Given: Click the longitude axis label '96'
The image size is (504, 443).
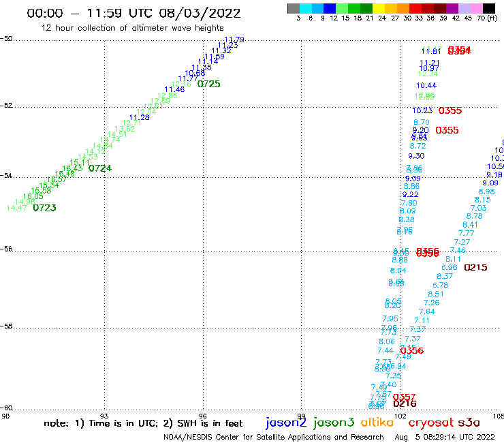Looking at the screenshot, I should 203,416.
